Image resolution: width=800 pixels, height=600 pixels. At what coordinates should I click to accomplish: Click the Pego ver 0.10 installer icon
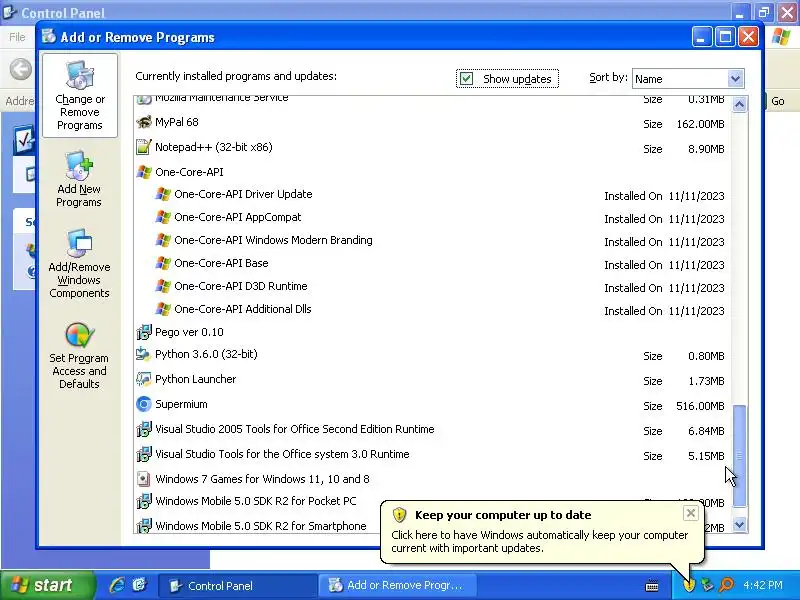pos(144,332)
